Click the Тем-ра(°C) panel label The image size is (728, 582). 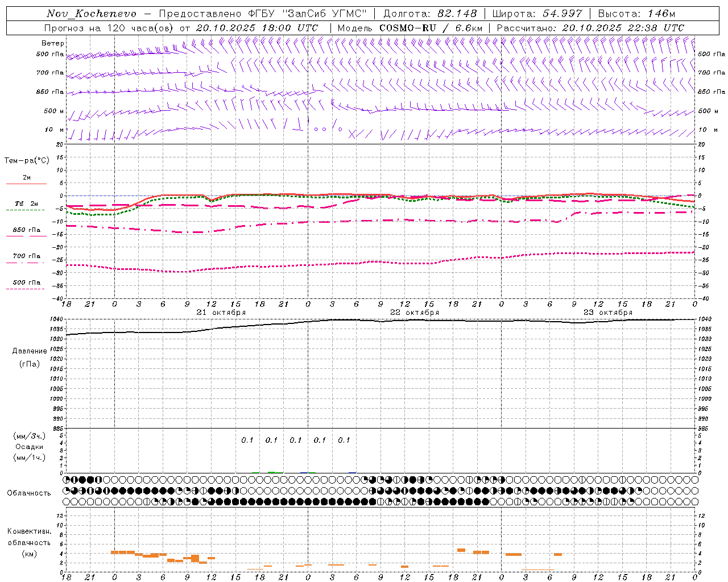click(x=27, y=161)
